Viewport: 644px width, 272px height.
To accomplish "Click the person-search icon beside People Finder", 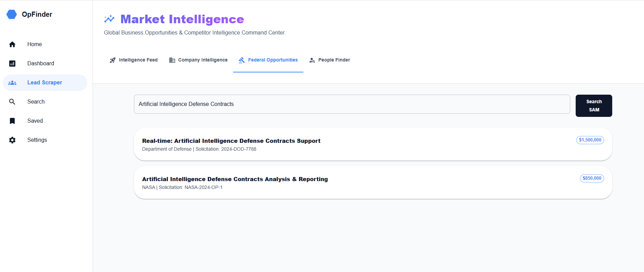I will tap(312, 60).
